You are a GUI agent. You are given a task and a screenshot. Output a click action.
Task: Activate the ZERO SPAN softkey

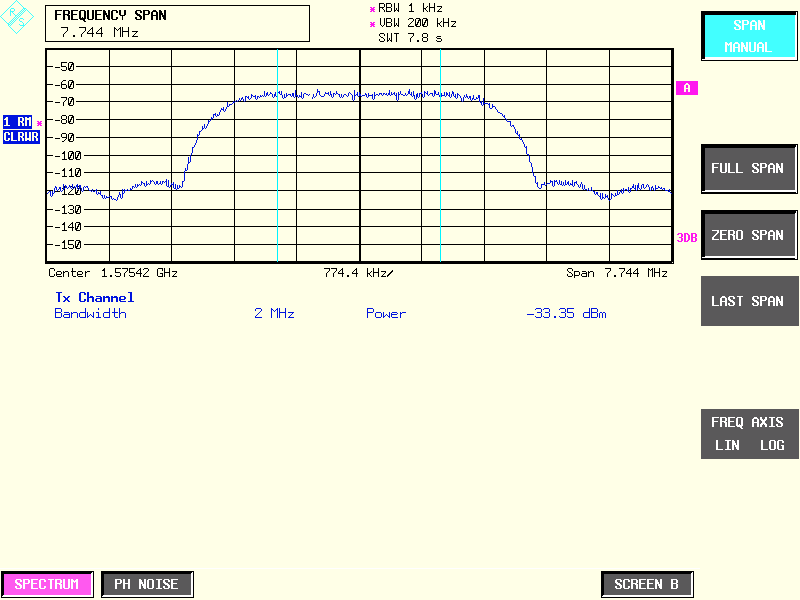[x=747, y=235]
